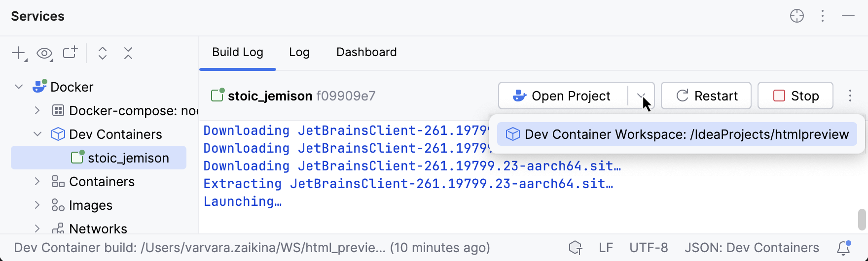The image size is (868, 261).
Task: Toggle the Open Project dropdown arrow
Action: [641, 96]
